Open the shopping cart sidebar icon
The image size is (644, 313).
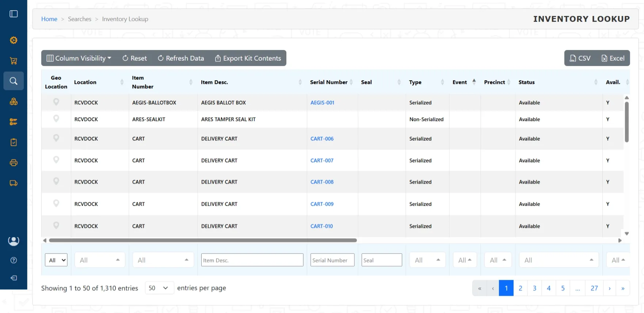tap(14, 61)
